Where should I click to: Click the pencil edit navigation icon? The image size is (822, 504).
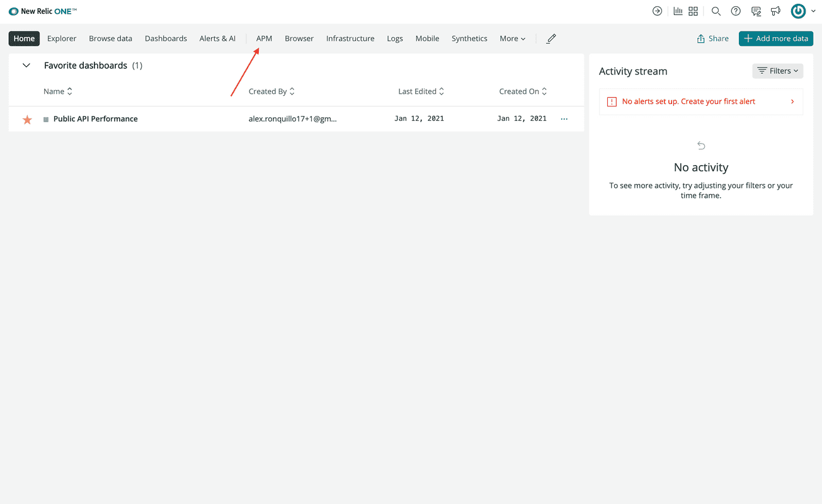[551, 38]
